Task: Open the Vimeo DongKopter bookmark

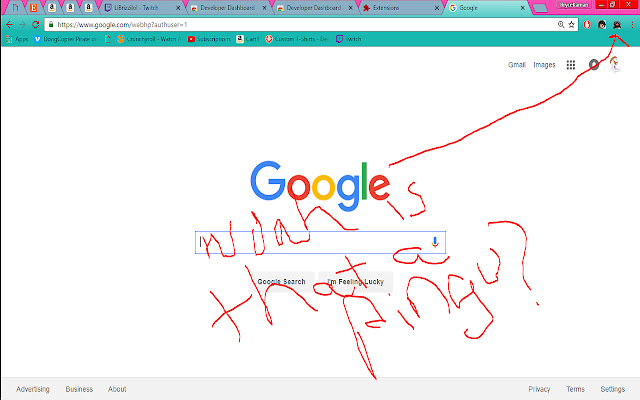Action: tap(66, 39)
